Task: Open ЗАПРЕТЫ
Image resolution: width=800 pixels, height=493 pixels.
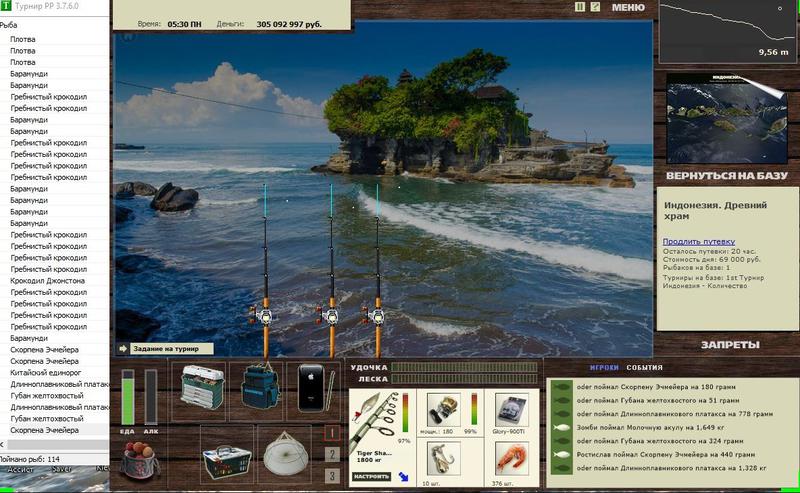Action: pyautogui.click(x=730, y=344)
